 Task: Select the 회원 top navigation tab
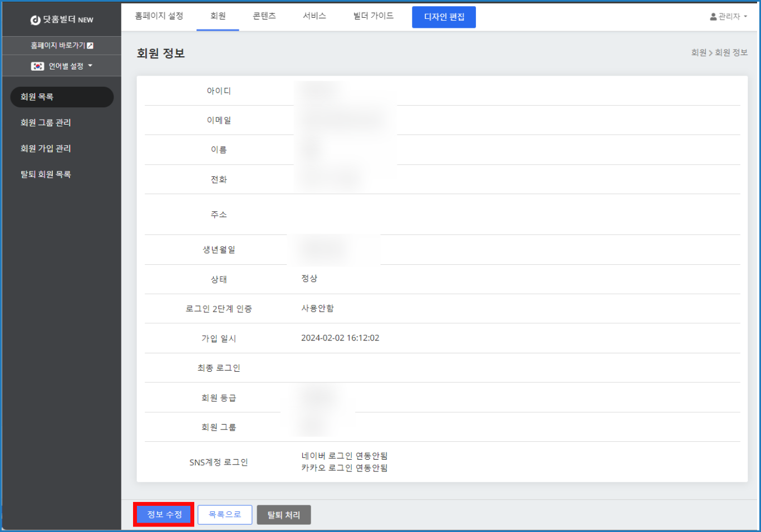(218, 16)
